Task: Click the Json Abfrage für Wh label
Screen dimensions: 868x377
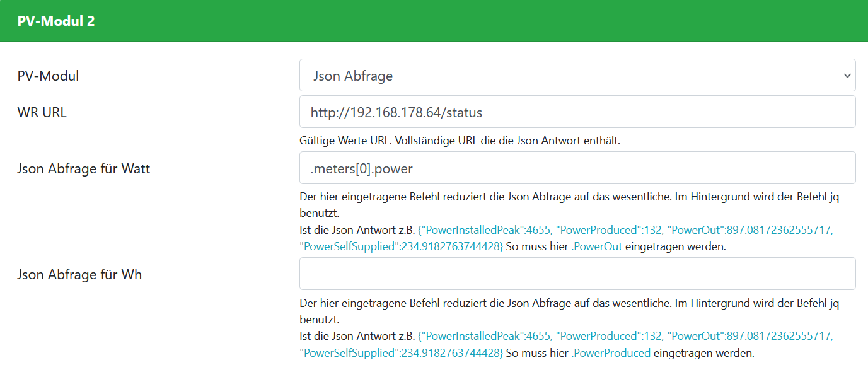Action: point(79,274)
